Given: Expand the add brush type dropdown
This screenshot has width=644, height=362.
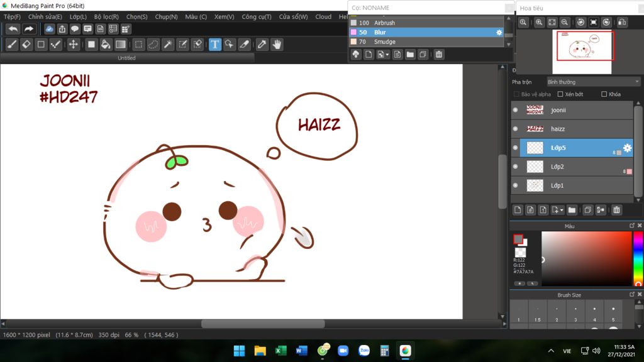Looking at the screenshot, I should click(383, 54).
